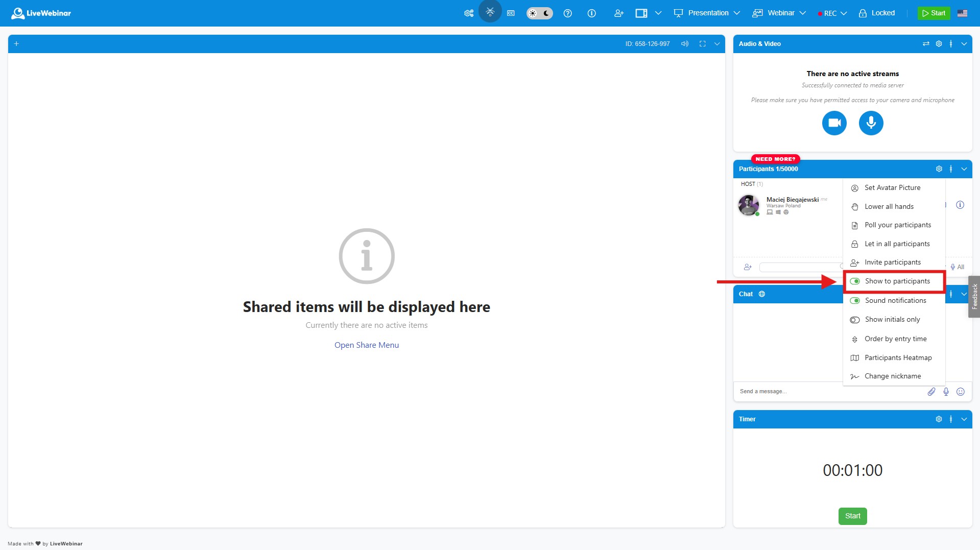
Task: Start the timer with green Start button
Action: click(x=853, y=516)
